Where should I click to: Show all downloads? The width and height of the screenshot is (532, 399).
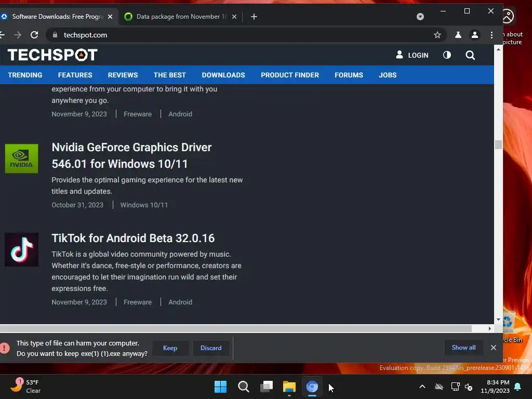(x=463, y=348)
